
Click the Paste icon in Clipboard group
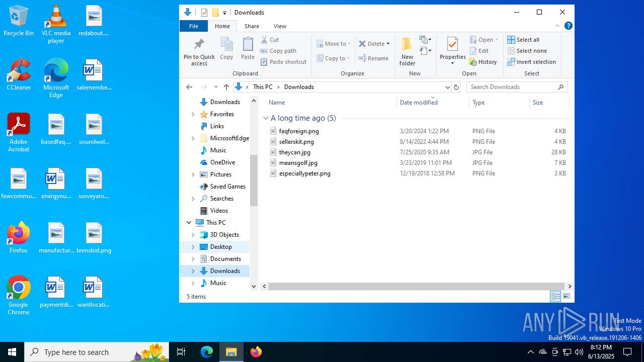248,45
